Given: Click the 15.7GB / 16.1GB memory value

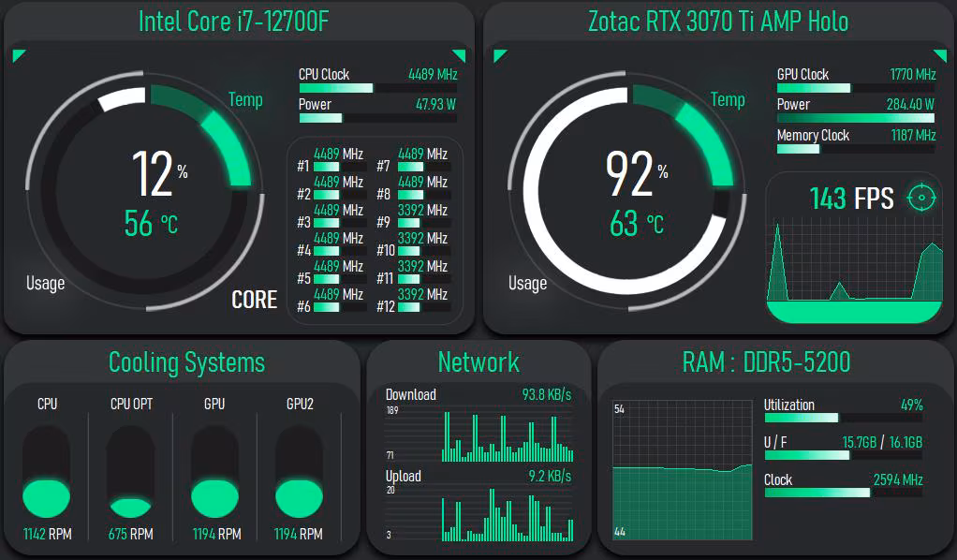Looking at the screenshot, I should [x=882, y=442].
